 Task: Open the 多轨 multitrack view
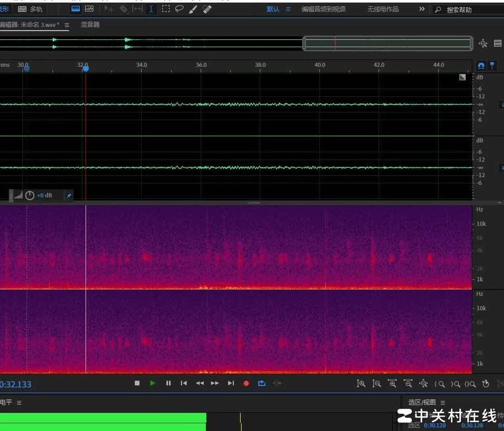[x=31, y=9]
